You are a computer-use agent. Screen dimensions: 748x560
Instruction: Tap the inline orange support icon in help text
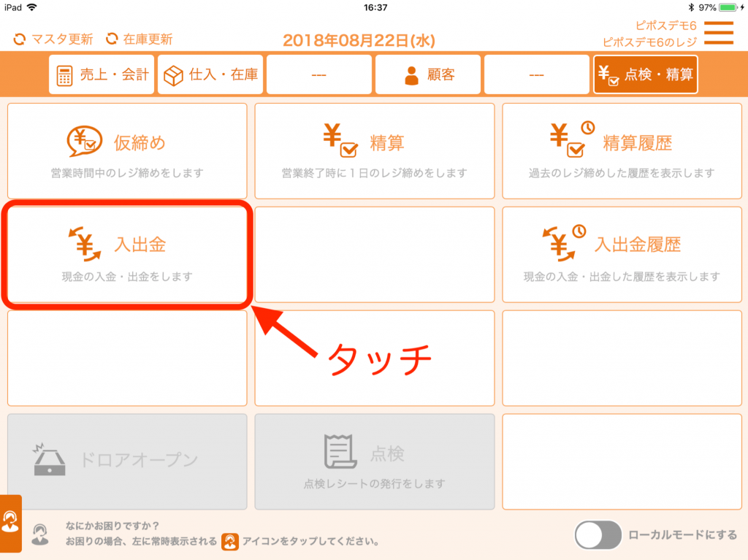(x=230, y=542)
